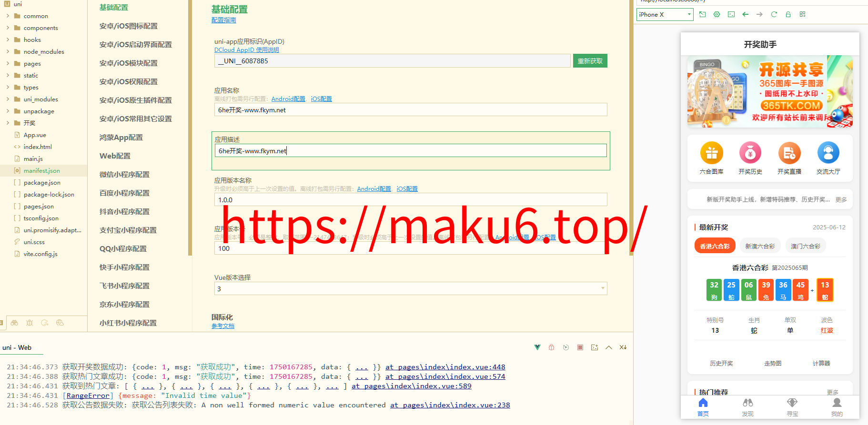Image resolution: width=868 pixels, height=425 pixels.
Task: Tap the 开奖历史 icon in phone preview
Action: (x=750, y=153)
